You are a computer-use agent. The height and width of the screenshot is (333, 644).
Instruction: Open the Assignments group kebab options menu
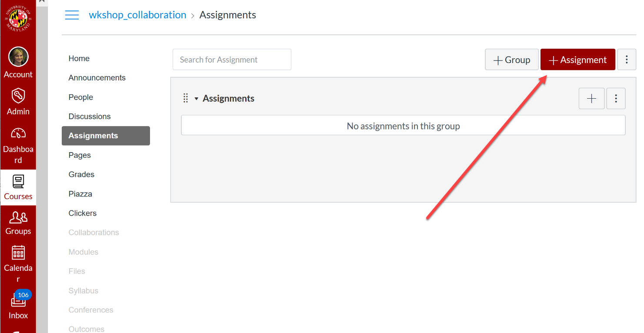[616, 98]
